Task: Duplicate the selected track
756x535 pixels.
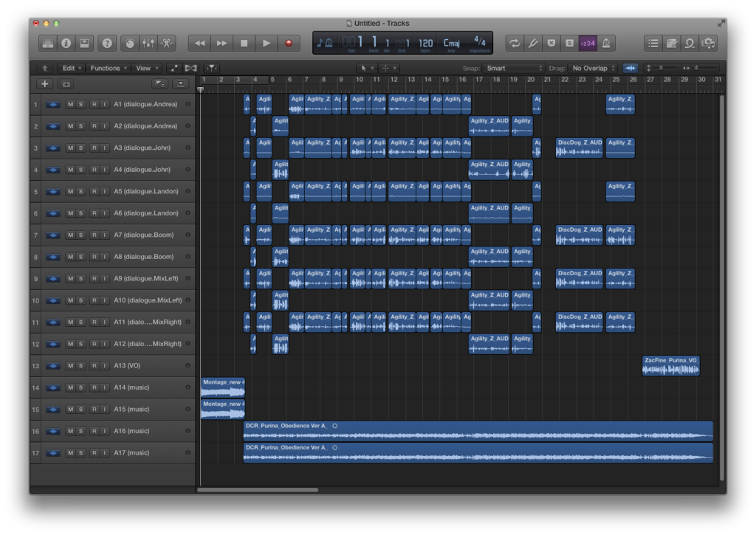Action: click(x=66, y=84)
